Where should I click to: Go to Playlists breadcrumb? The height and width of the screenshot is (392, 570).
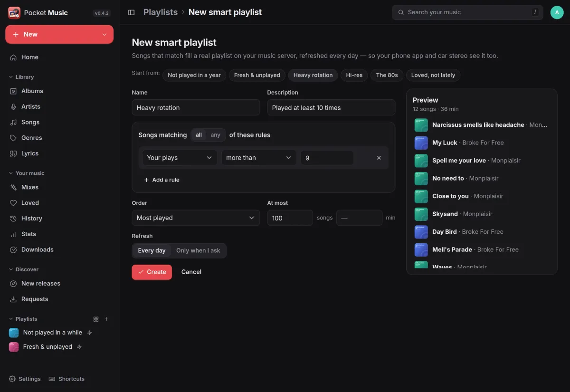coord(161,12)
